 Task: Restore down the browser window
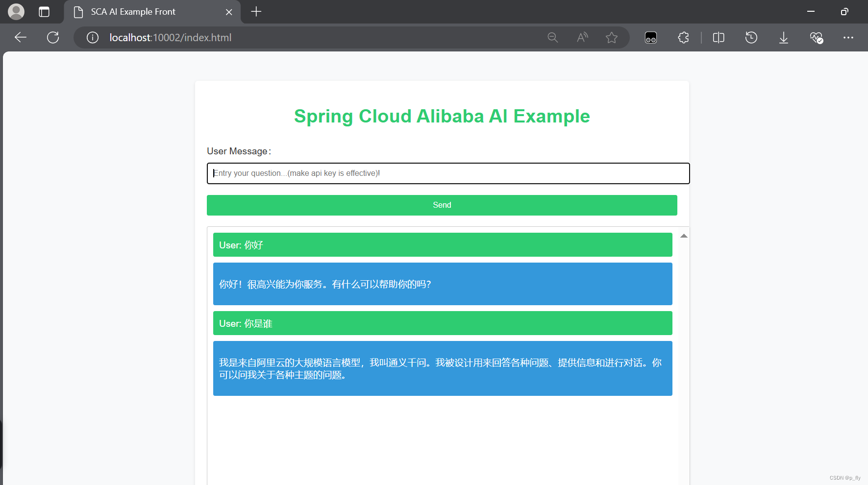click(x=844, y=12)
